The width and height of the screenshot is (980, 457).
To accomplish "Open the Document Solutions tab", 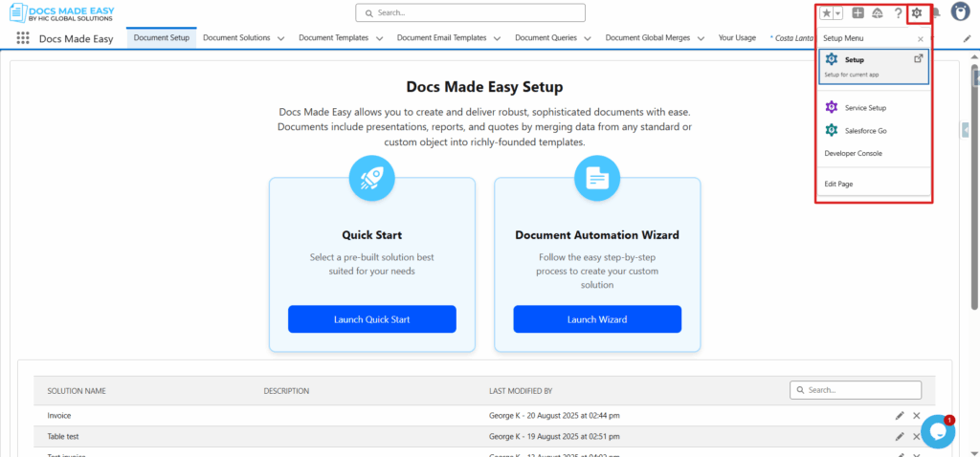I will click(x=237, y=37).
